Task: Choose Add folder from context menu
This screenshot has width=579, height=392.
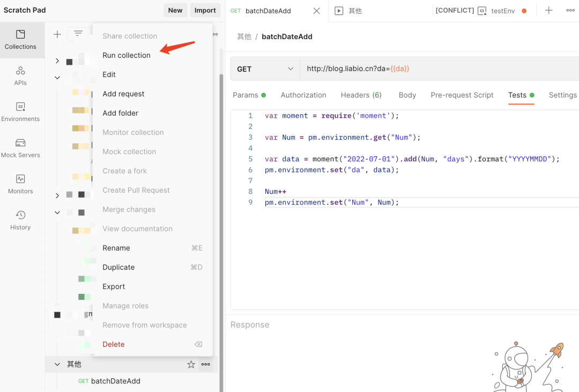Action: point(152,113)
